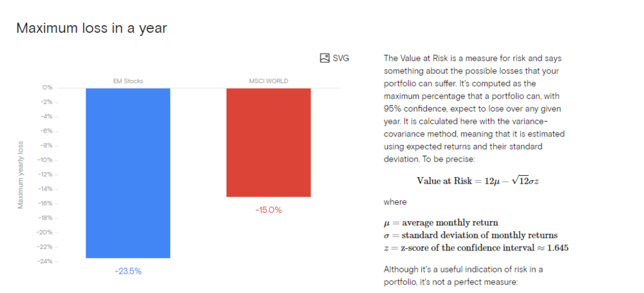
Task: Click the SVG export text label
Action: coord(341,58)
